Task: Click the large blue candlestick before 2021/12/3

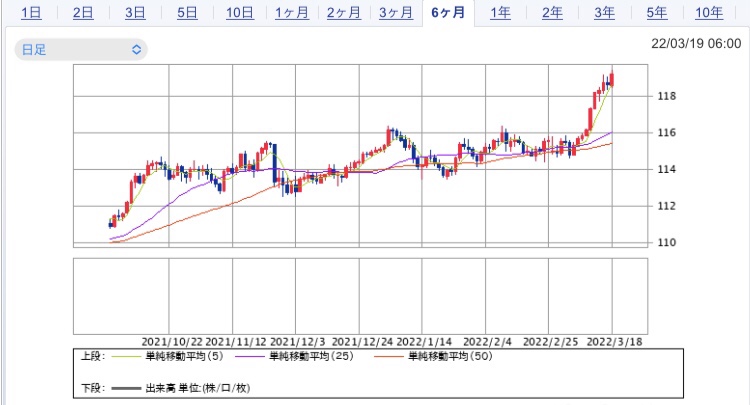Action: tap(275, 163)
